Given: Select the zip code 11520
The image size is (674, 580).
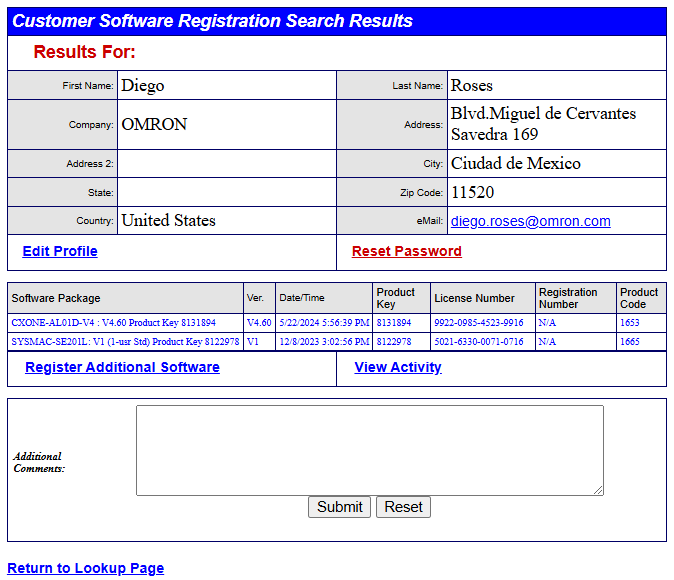Looking at the screenshot, I should pyautogui.click(x=472, y=192).
